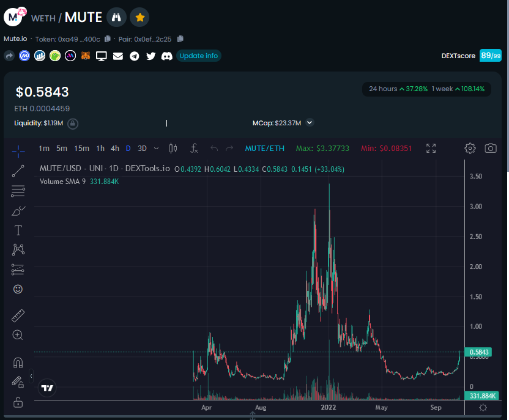Click the share arrow icon
The image size is (509, 420).
pos(9,56)
